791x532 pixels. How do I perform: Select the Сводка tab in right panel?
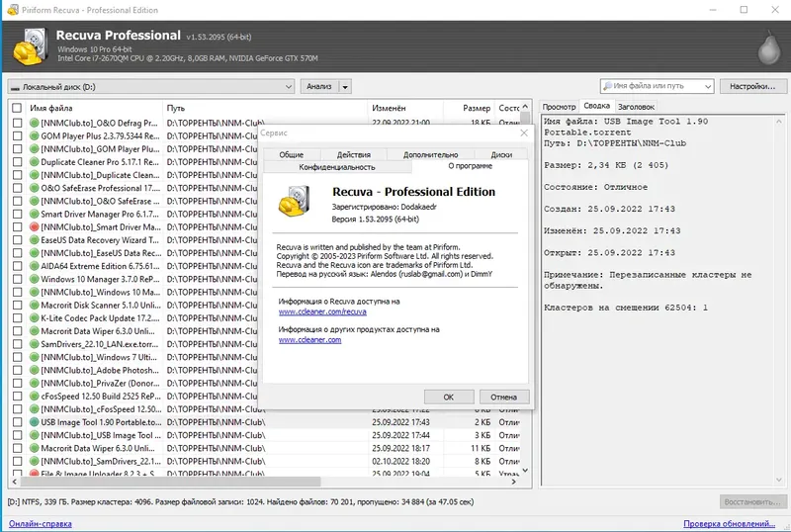point(597,106)
